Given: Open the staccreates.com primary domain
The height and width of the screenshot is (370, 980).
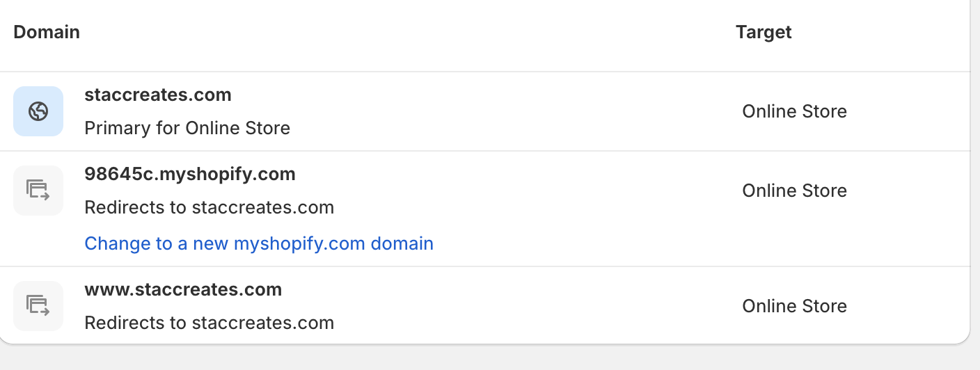Looking at the screenshot, I should click(158, 95).
